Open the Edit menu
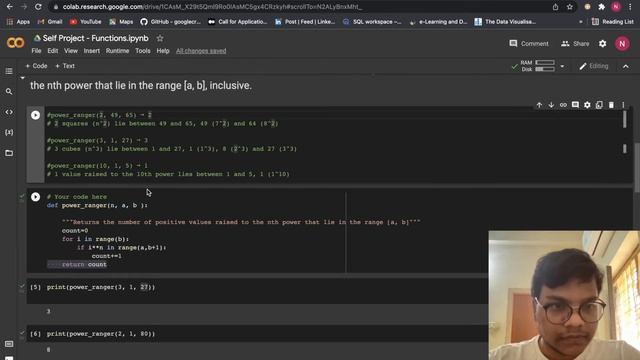Viewport: 640px width, 360px height. click(x=53, y=51)
